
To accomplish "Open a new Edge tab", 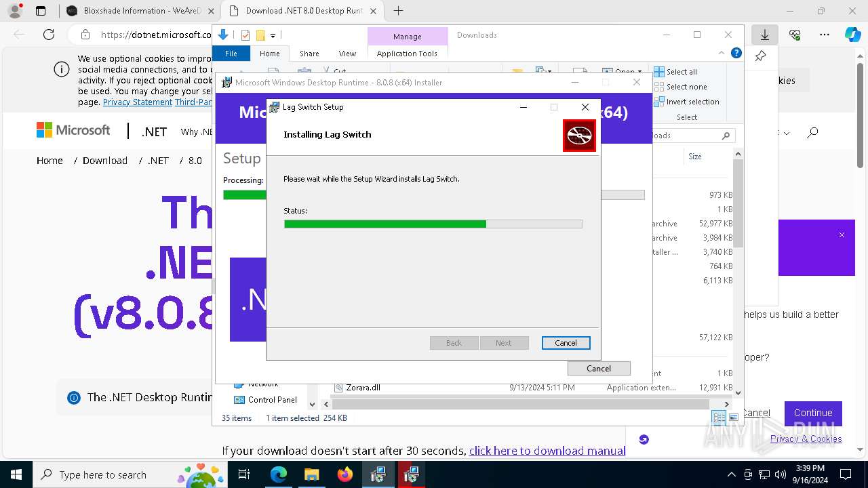I will coord(399,11).
